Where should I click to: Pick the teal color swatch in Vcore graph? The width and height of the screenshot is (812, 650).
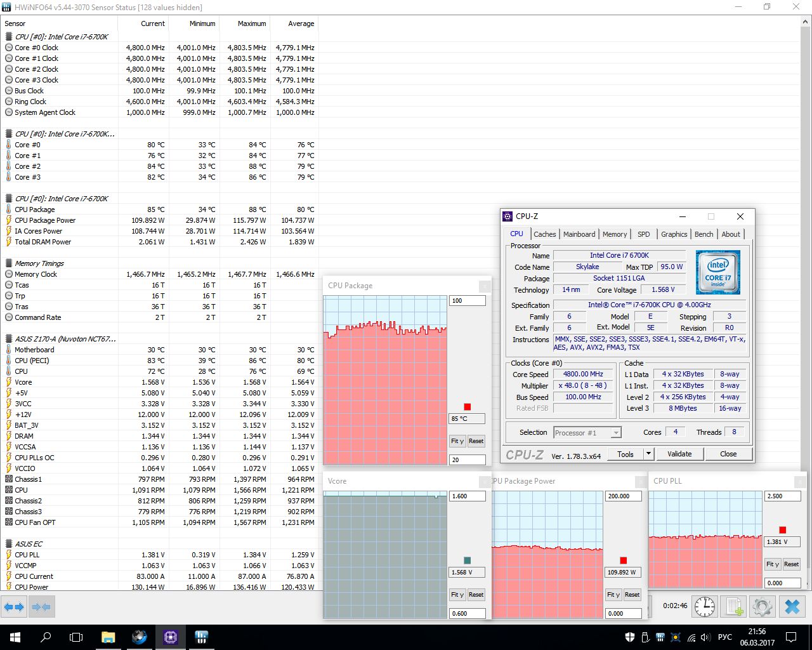(x=468, y=560)
